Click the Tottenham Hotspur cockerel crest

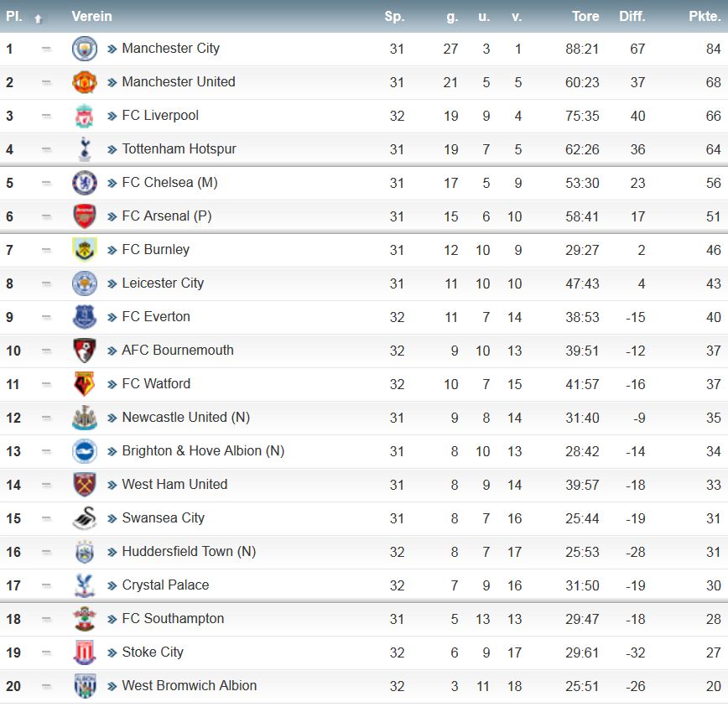tap(85, 149)
